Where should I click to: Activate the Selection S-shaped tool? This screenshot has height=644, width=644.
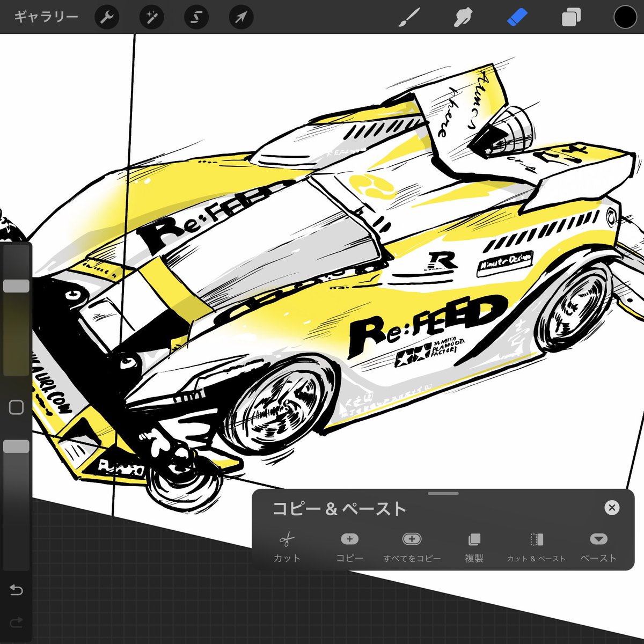(196, 17)
